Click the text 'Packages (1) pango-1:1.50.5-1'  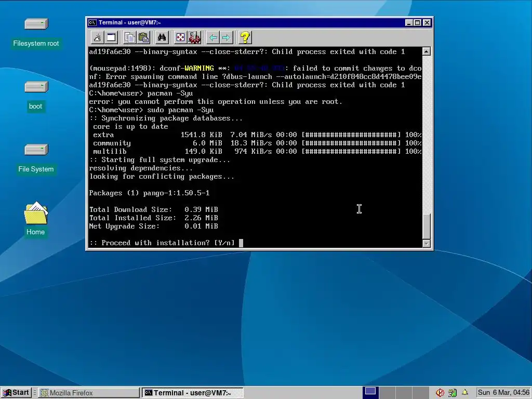tap(149, 193)
